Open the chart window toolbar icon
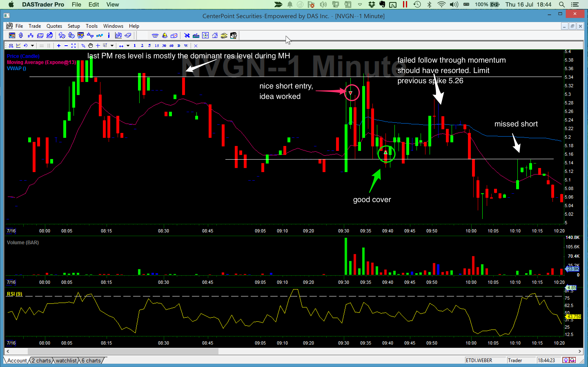This screenshot has width=588, height=367. tap(118, 36)
